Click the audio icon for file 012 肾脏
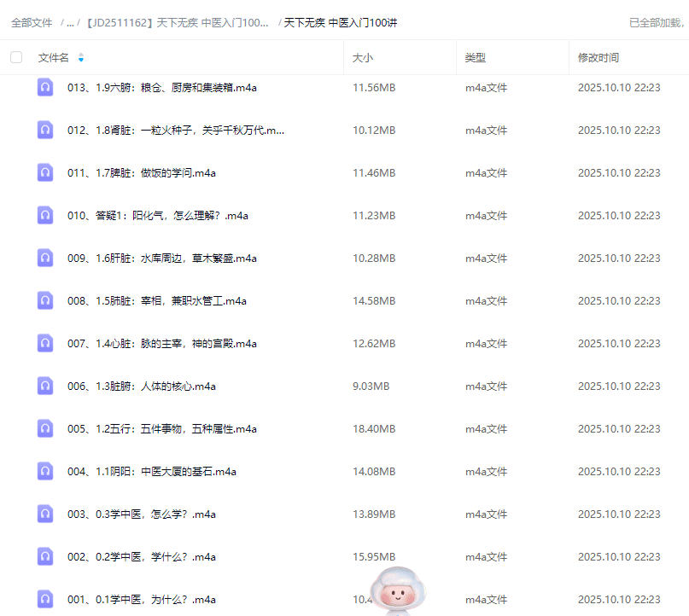This screenshot has width=689, height=616. click(x=45, y=130)
